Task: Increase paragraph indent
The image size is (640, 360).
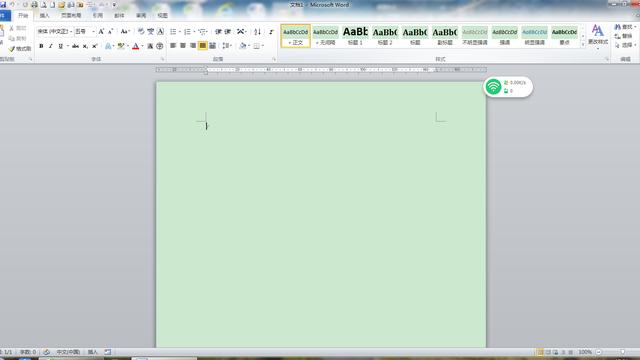Action: (x=228, y=31)
